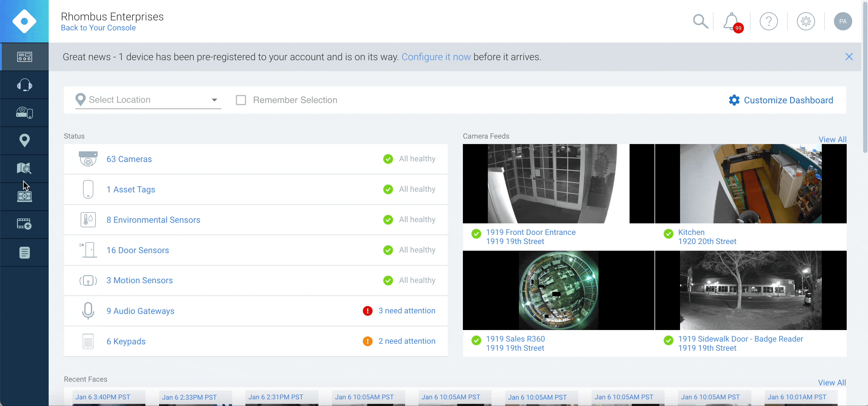The image size is (868, 406).
Task: Click 1919 Sidewalk Door - Badge Reader title
Action: (x=740, y=339)
